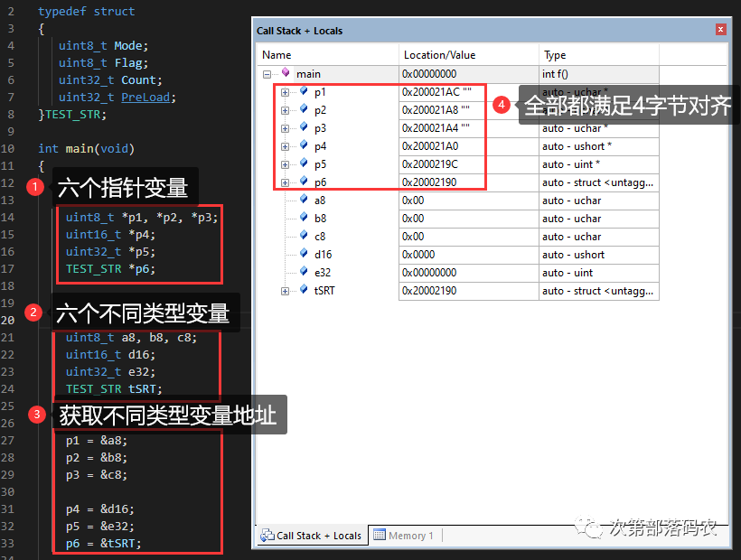Click the blue diamond icon next to a8
Image resolution: width=741 pixels, height=560 pixels.
tap(304, 199)
